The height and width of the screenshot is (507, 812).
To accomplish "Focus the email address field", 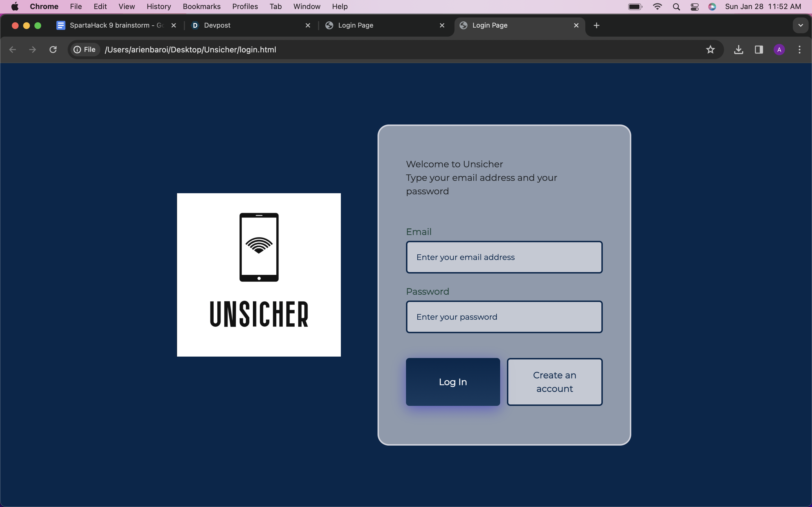I will 504,257.
